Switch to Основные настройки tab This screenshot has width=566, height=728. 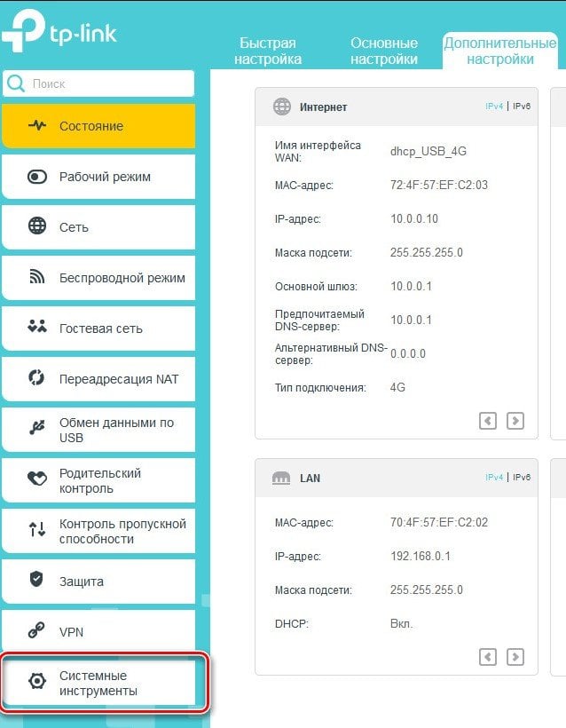tap(384, 51)
